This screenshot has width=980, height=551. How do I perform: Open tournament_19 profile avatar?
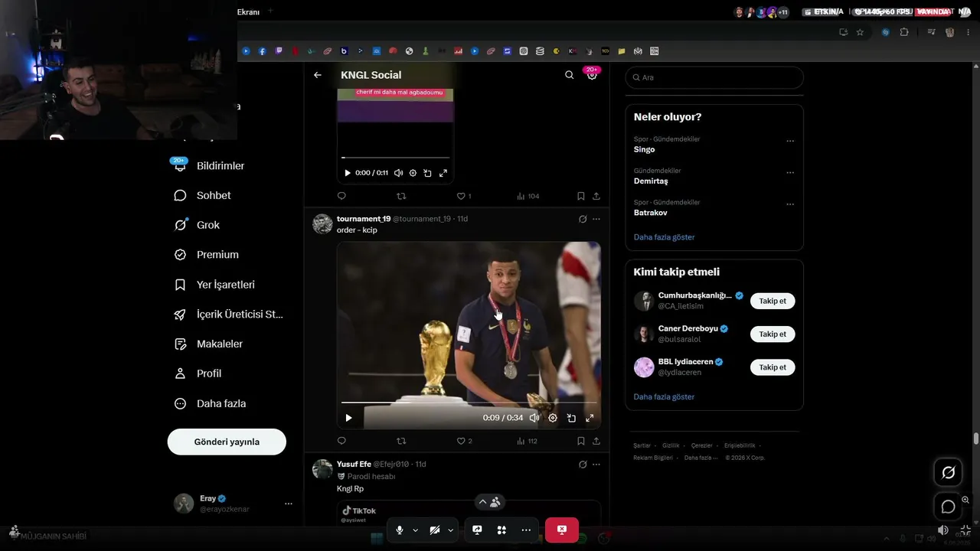(322, 223)
